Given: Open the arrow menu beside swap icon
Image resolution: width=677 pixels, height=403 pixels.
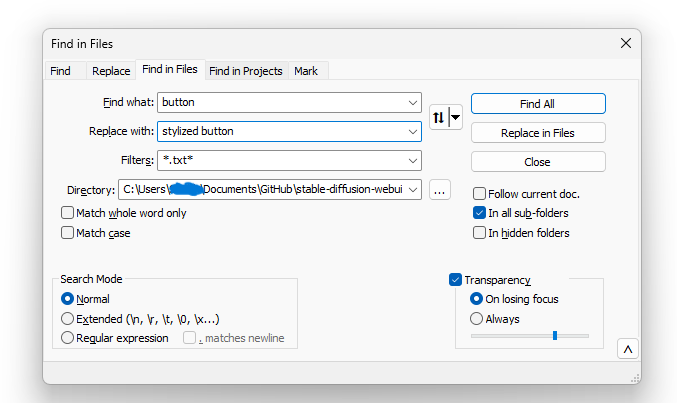Looking at the screenshot, I should click(x=456, y=117).
